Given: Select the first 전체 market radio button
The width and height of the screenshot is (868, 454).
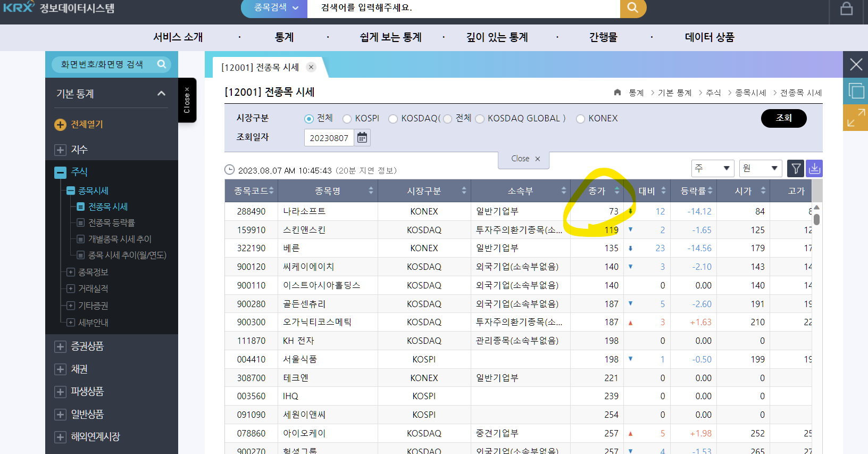Looking at the screenshot, I should pyautogui.click(x=308, y=119).
